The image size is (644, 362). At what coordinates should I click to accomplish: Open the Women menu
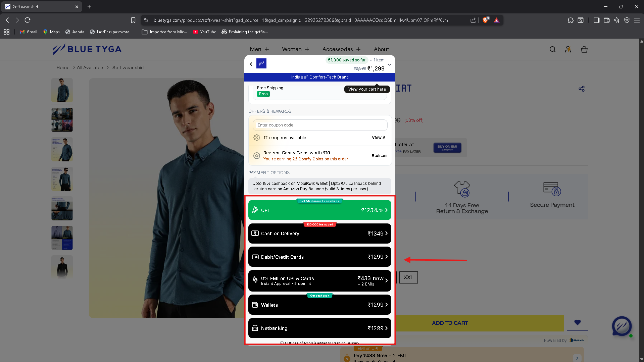(x=296, y=49)
